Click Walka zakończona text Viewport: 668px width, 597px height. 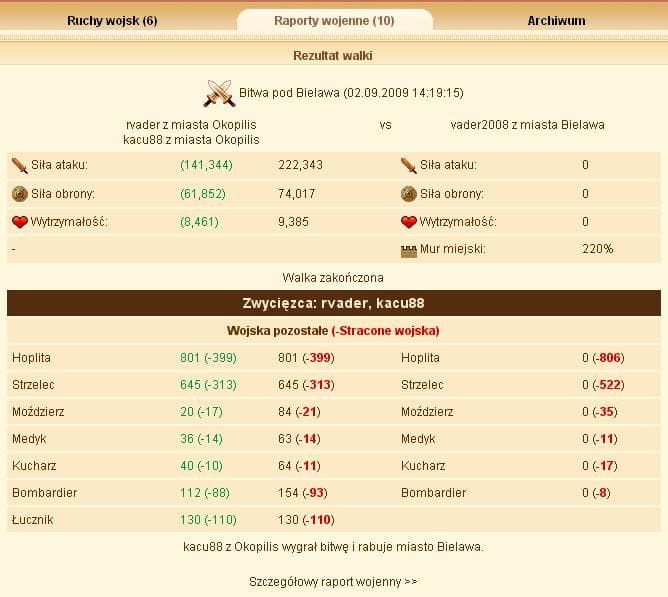(333, 278)
